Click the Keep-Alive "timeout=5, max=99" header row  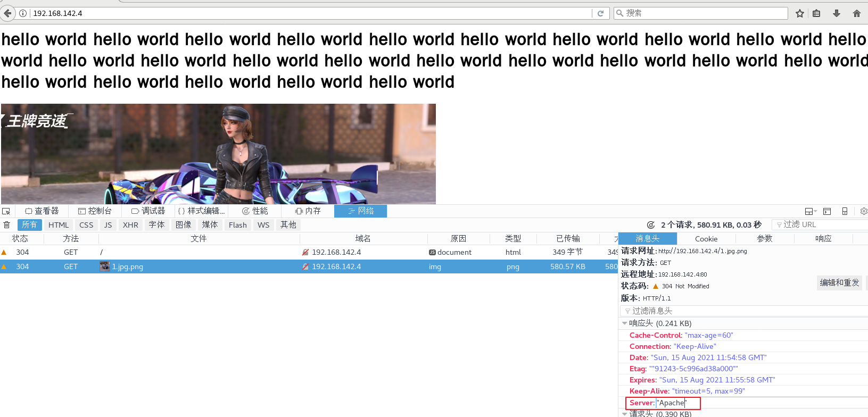(743, 391)
